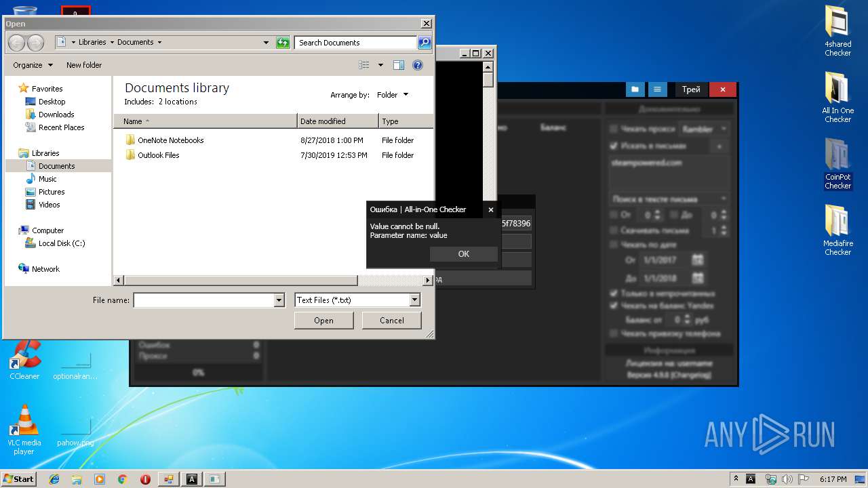
Task: Open Mediafire Checker desktop folder
Action: (837, 230)
